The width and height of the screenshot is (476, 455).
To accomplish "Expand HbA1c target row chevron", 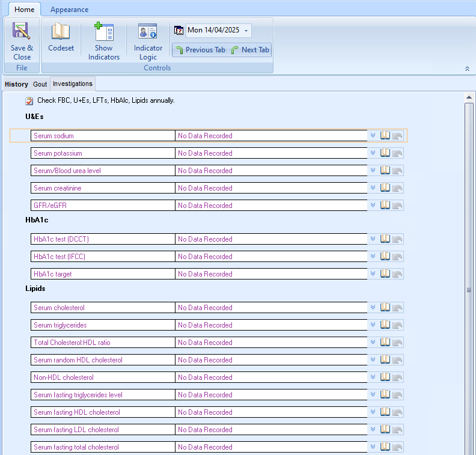I will (373, 274).
